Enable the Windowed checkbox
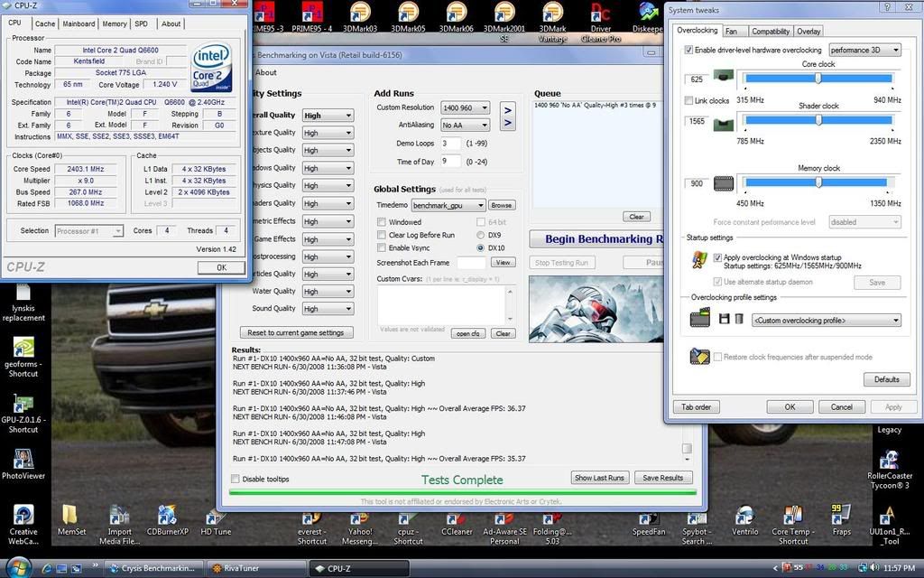The height and width of the screenshot is (578, 924). coord(382,222)
